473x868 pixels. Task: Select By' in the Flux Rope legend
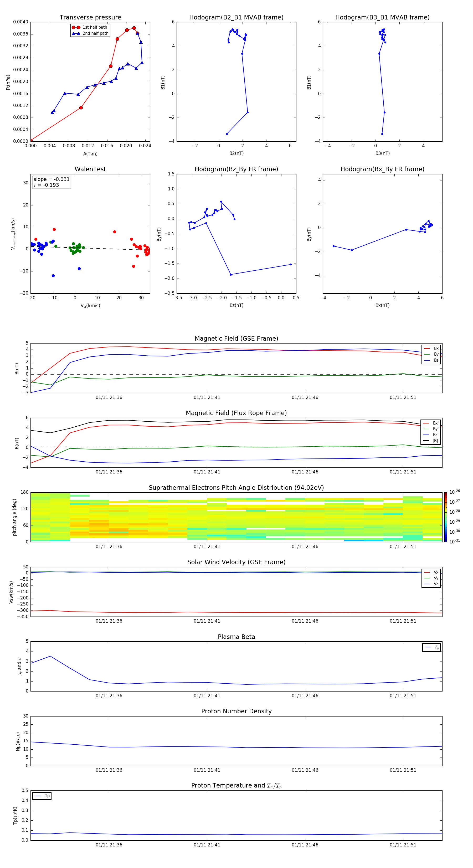point(431,429)
